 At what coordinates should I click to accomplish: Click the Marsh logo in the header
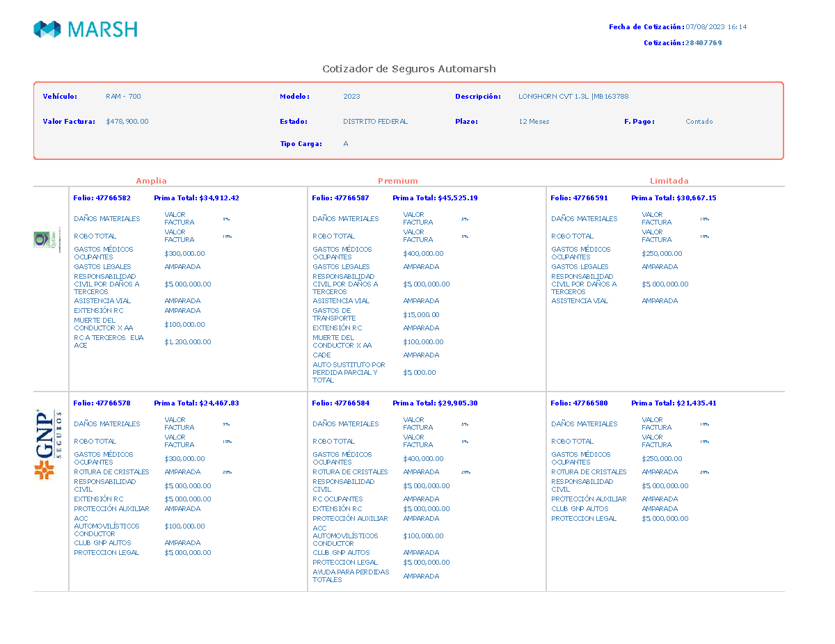[x=85, y=29]
